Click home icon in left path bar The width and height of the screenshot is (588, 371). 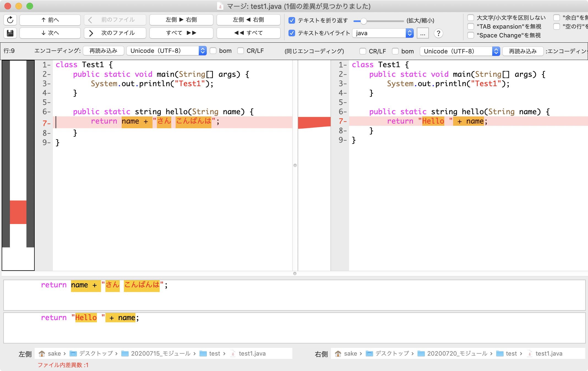(42, 353)
